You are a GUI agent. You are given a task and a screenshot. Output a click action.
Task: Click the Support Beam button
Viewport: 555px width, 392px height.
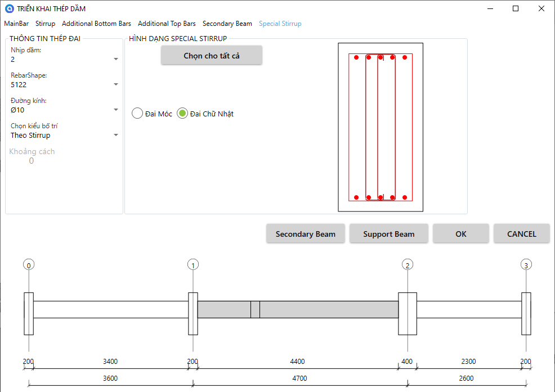click(388, 234)
